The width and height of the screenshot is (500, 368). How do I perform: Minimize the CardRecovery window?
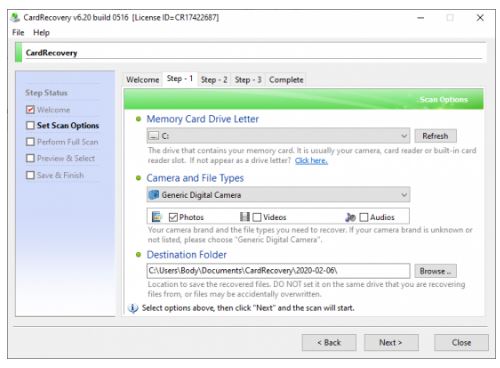pos(421,18)
